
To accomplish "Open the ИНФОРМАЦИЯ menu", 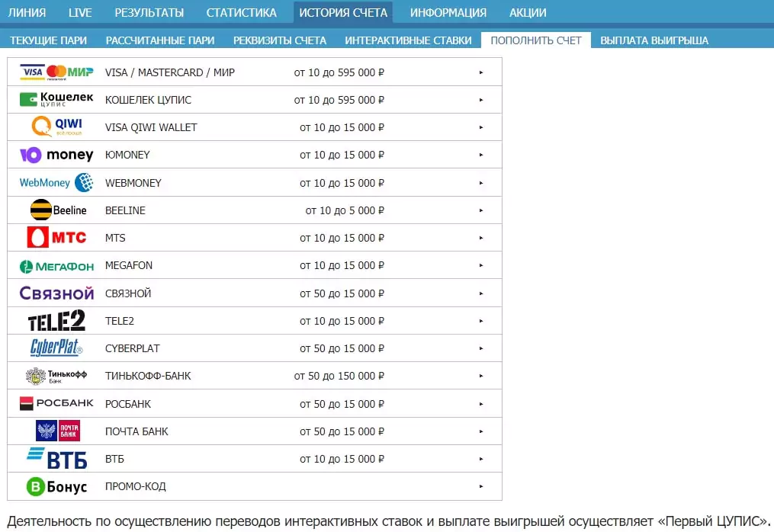I will (x=448, y=12).
